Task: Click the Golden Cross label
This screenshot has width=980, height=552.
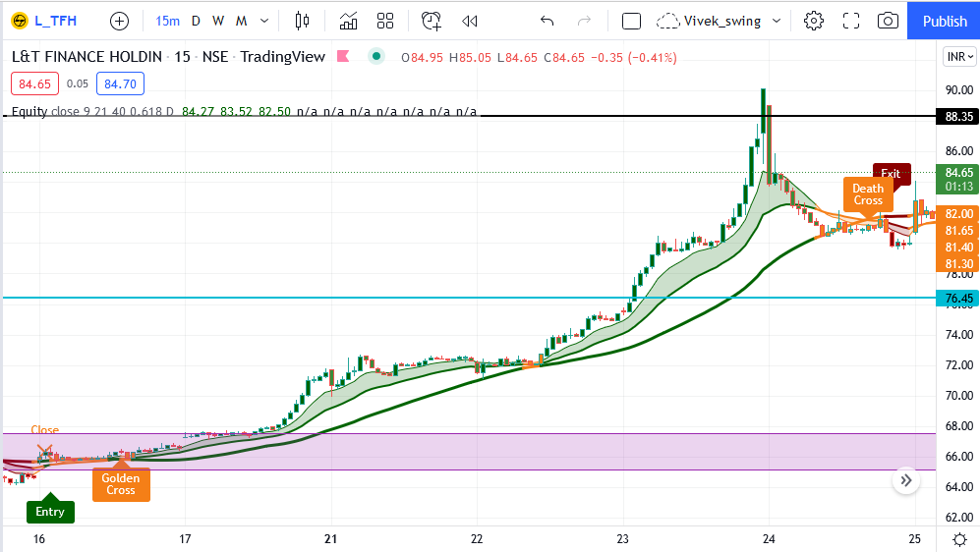Action: tap(121, 484)
